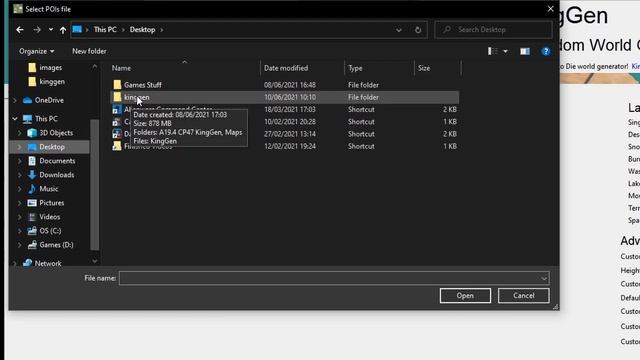Click navigation pane scroll down arrow
The width and height of the screenshot is (640, 360).
(95, 261)
